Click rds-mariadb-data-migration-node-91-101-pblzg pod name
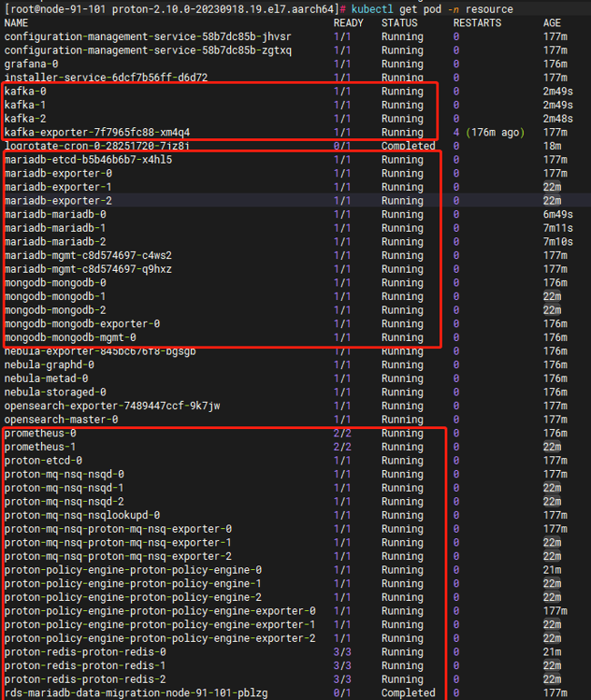The image size is (591, 700). point(136,693)
